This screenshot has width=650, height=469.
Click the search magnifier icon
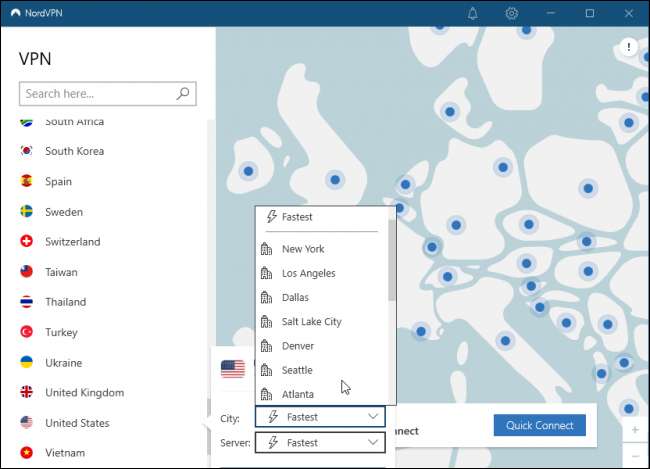(x=183, y=94)
